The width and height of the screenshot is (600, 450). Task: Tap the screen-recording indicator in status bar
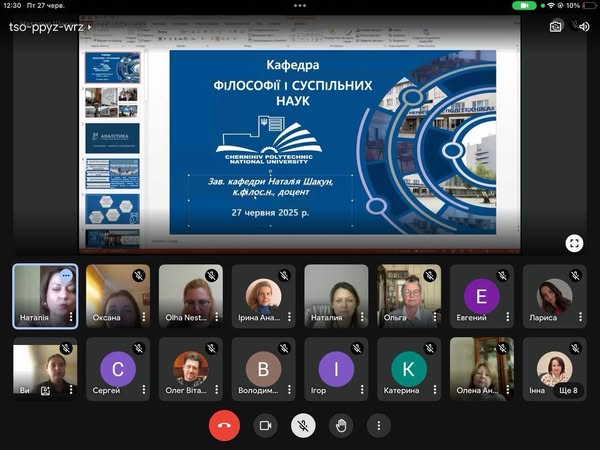coord(523,5)
